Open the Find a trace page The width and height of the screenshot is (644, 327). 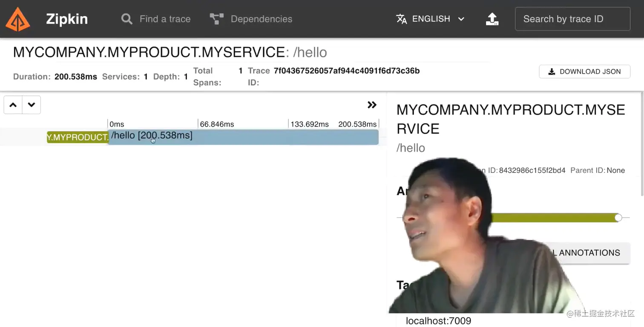[x=156, y=19]
